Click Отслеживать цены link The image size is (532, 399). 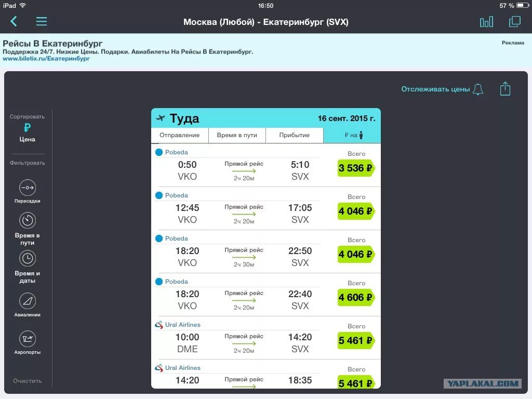(x=435, y=89)
